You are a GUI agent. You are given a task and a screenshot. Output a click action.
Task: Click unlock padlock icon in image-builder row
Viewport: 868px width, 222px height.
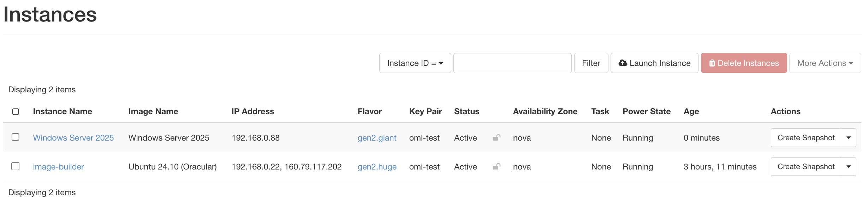pos(497,167)
